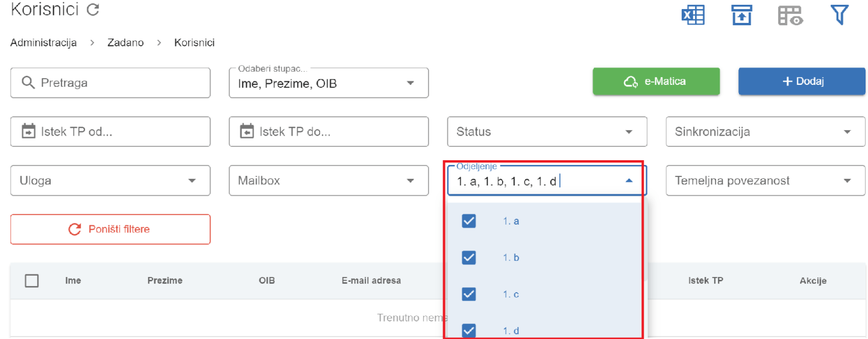
Task: Open the Istek TP do calendar icon
Action: point(247,131)
